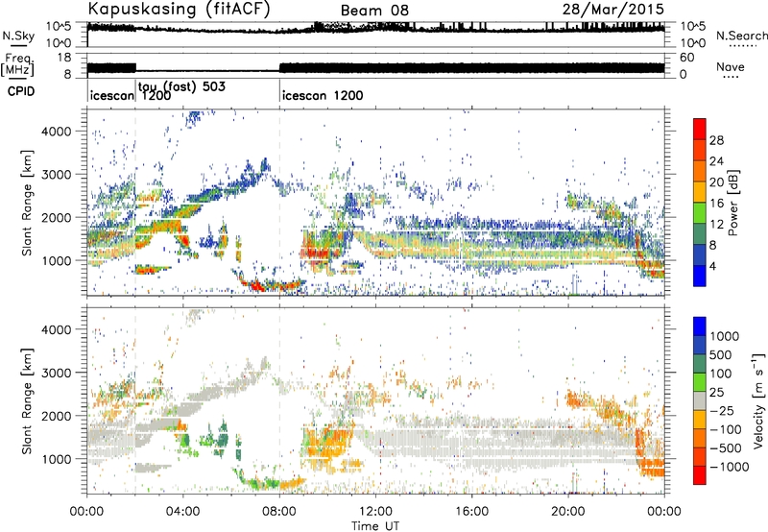Click the "2000" tick in the velocity panel
This screenshot has width=768, height=532.
[x=56, y=416]
